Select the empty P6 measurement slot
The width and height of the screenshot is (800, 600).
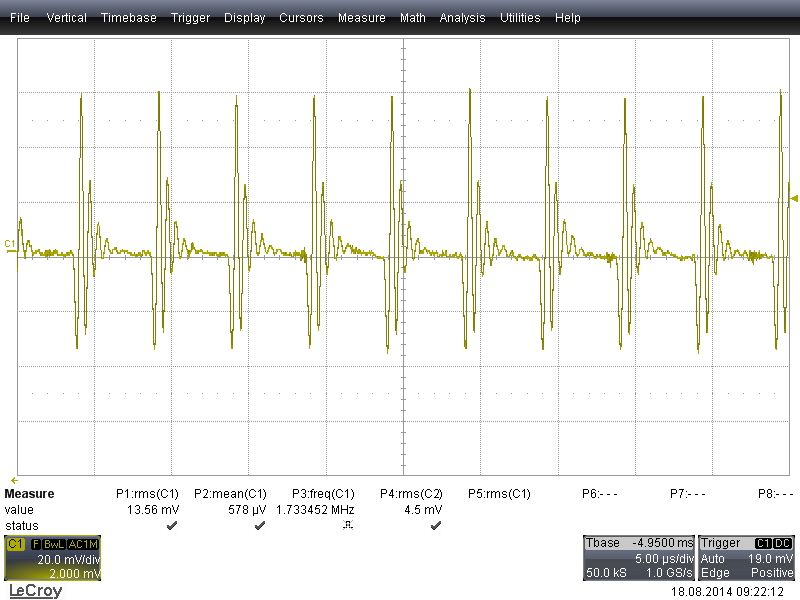coord(599,494)
